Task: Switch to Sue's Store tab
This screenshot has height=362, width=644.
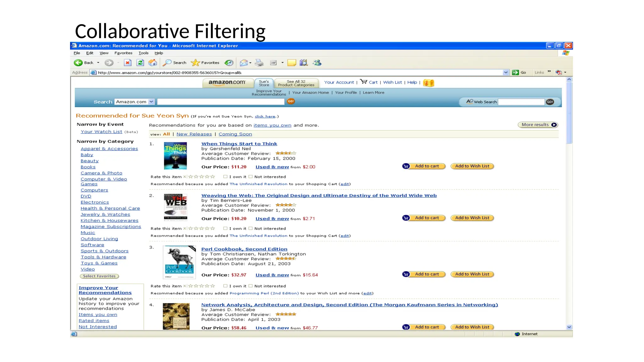Action: pyautogui.click(x=264, y=83)
